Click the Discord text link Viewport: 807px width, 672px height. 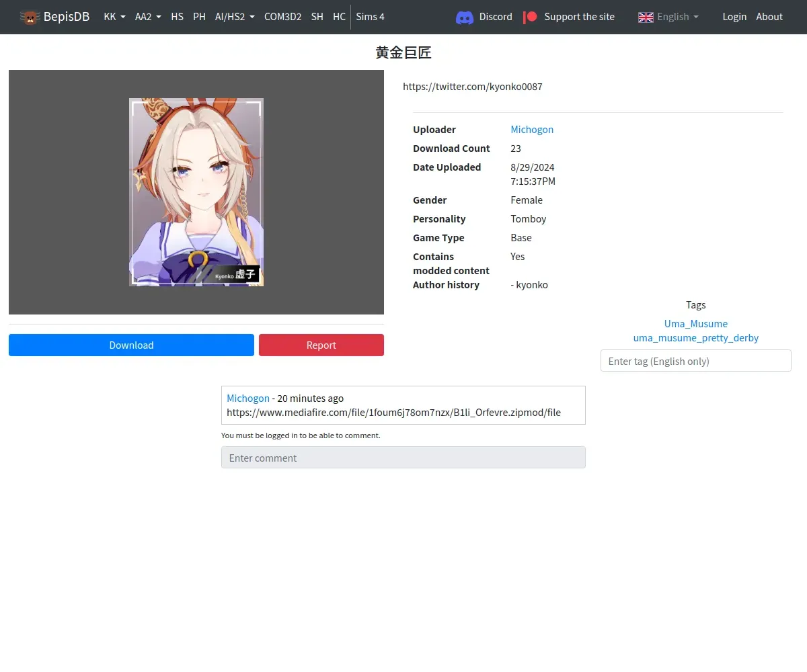pyautogui.click(x=496, y=17)
